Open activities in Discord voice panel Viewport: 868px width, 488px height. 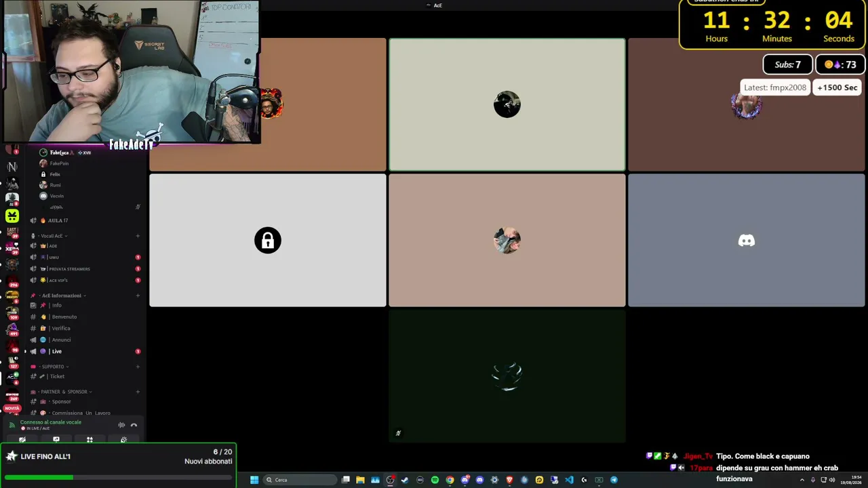click(90, 440)
